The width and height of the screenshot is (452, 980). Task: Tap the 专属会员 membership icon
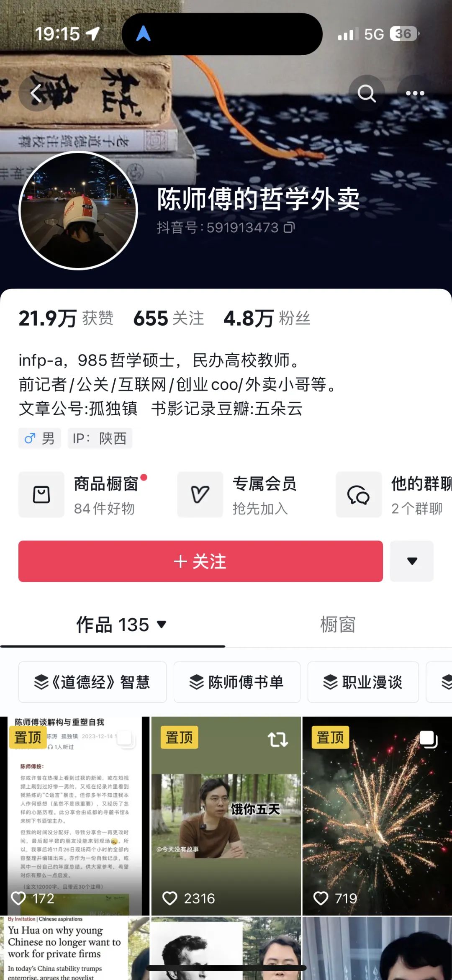[200, 494]
